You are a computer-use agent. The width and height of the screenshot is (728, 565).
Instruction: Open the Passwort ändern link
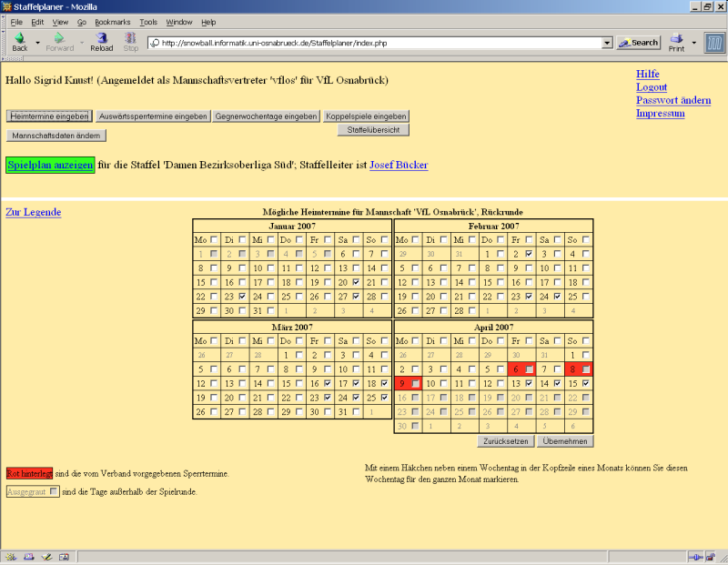click(673, 100)
